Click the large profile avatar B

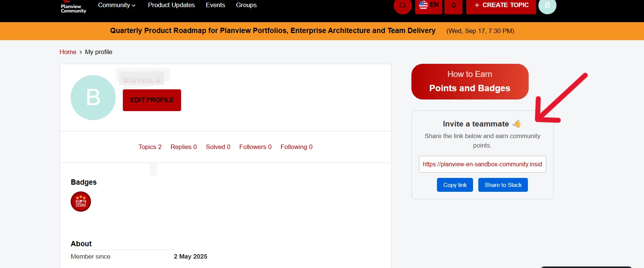pyautogui.click(x=93, y=98)
